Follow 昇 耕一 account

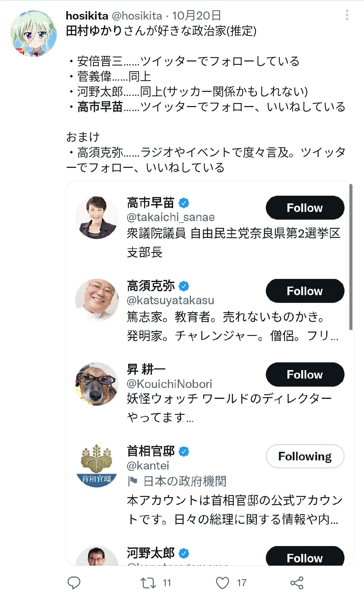(305, 374)
